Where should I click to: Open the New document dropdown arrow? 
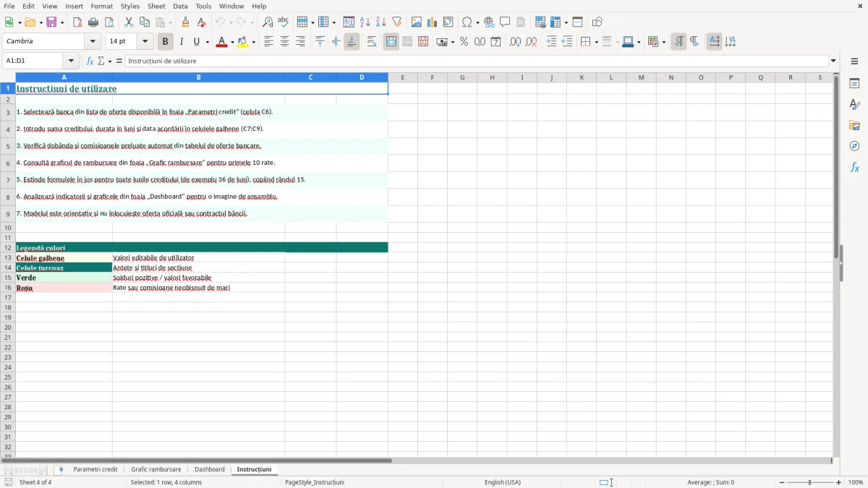(19, 22)
